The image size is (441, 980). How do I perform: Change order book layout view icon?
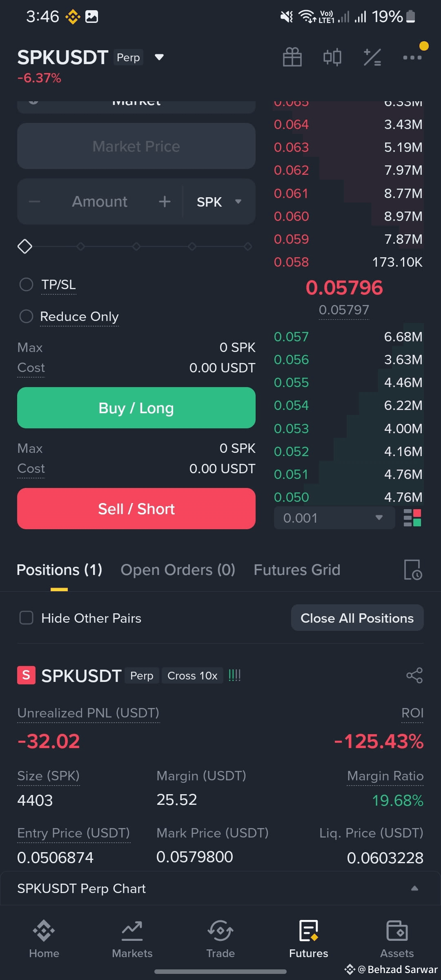(412, 518)
